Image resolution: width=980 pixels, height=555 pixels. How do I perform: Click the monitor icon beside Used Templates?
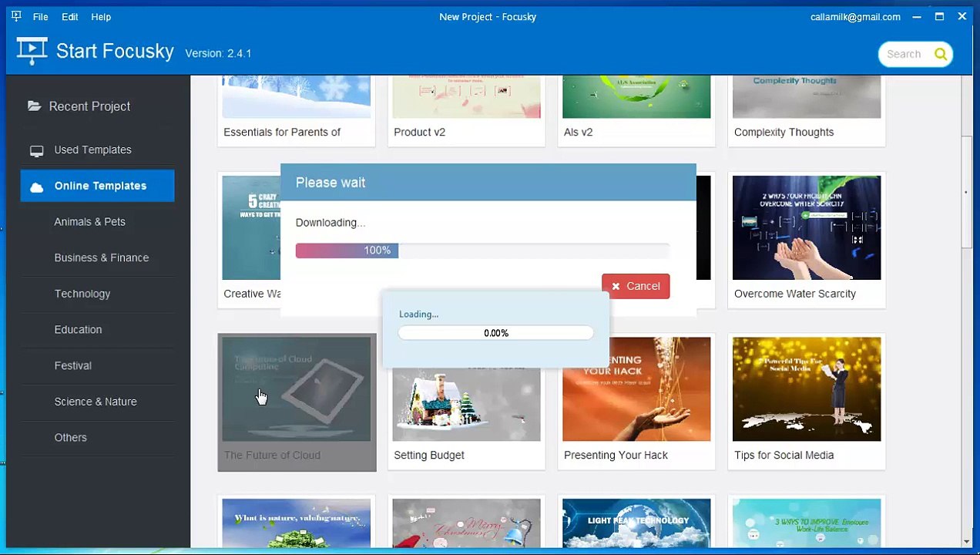37,150
